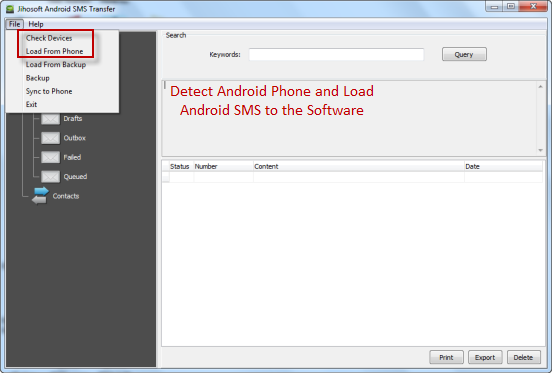This screenshot has height=373, width=552.
Task: Click the message preview scroll-up arrow
Action: 540,87
